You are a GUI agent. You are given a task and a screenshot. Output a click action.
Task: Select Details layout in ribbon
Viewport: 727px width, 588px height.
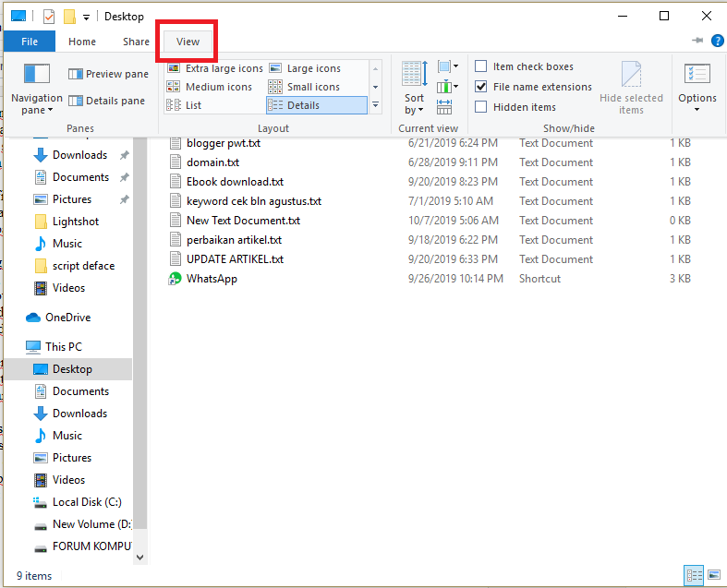(317, 105)
